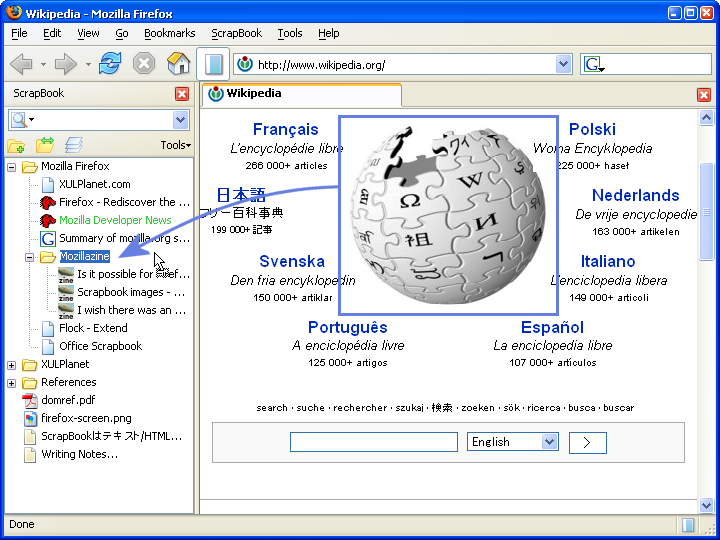
Task: Open the Forward button history dropdown arrow
Action: (88, 64)
